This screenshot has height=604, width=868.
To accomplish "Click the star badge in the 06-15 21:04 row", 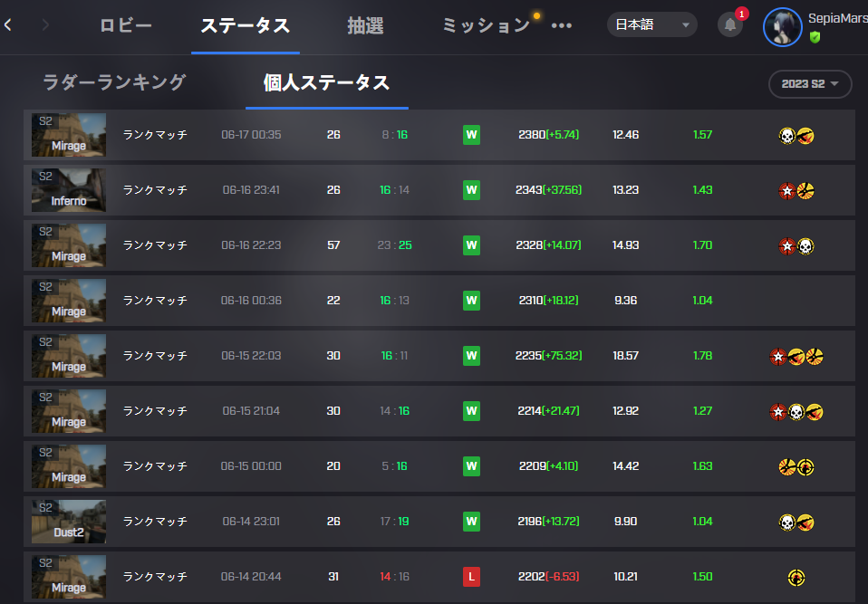I will (x=778, y=412).
